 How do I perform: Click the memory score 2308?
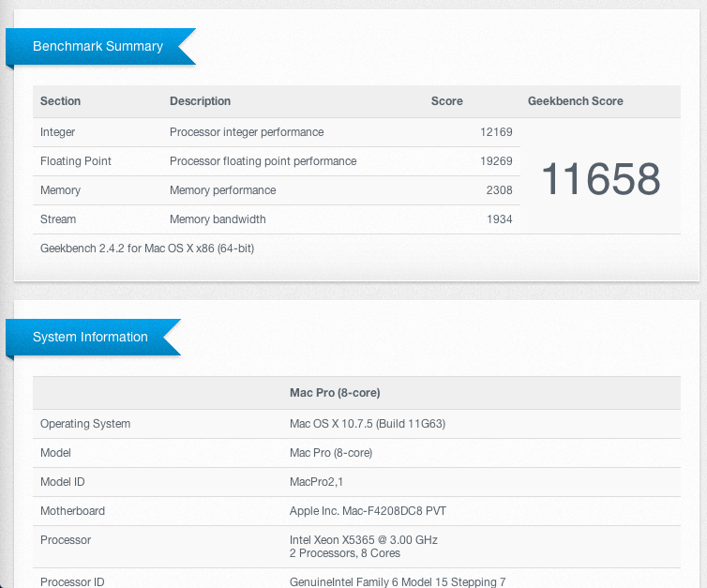coord(499,190)
